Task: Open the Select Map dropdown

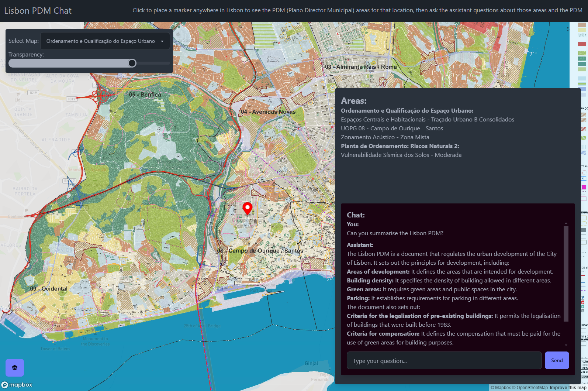Action: (x=105, y=41)
